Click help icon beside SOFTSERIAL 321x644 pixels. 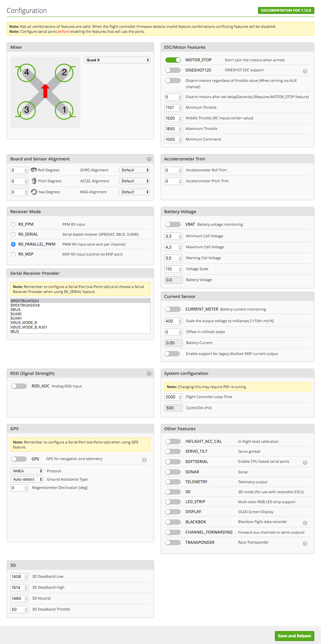tap(305, 463)
